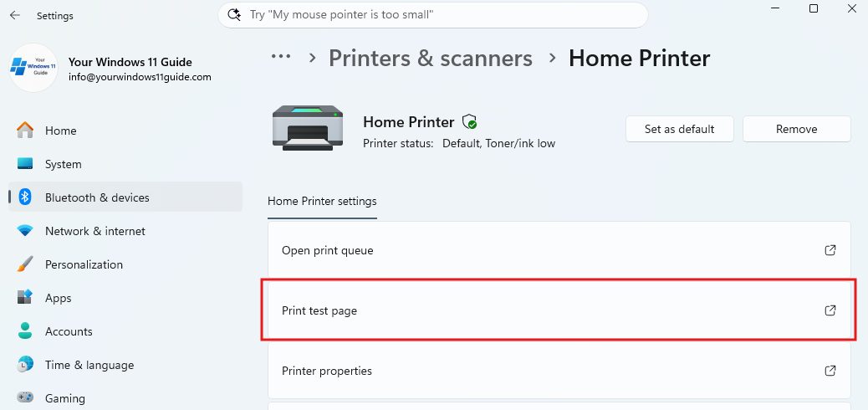Click the Gaming controller icon
This screenshot has height=410, width=868.
click(25, 397)
